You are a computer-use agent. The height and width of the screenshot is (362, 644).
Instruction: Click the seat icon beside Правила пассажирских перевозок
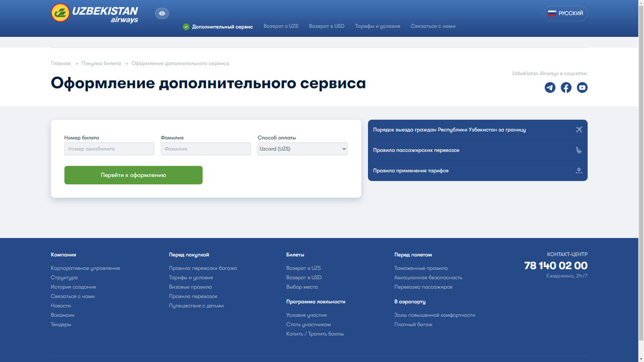[579, 150]
